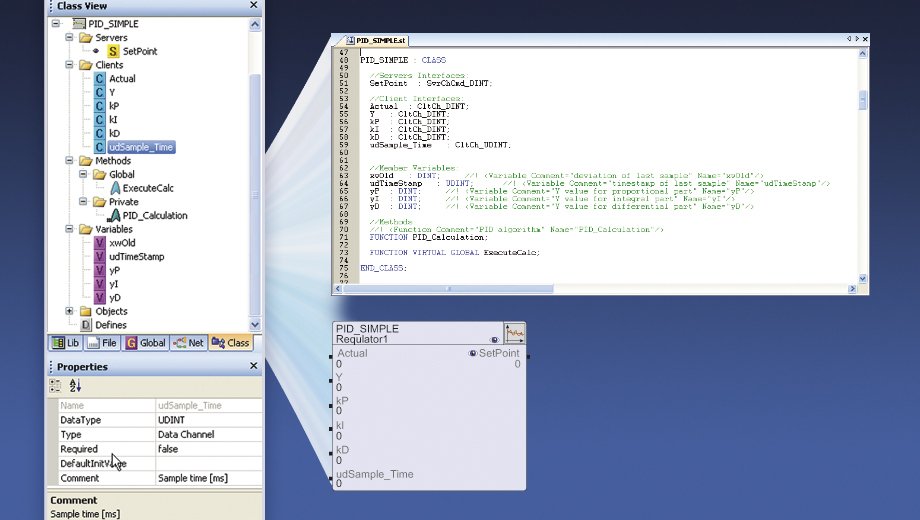Click the code editor vertical scrollbar thumb

(862, 100)
